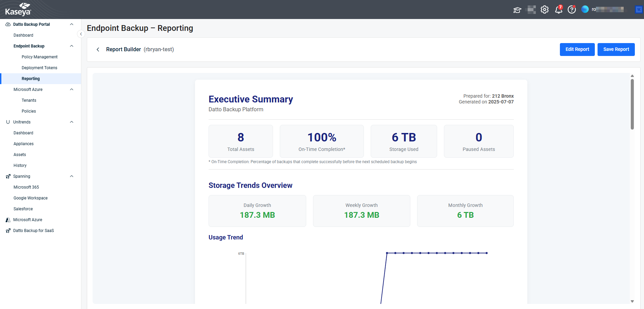Click the help question mark icon
This screenshot has width=644, height=309.
pos(572,9)
